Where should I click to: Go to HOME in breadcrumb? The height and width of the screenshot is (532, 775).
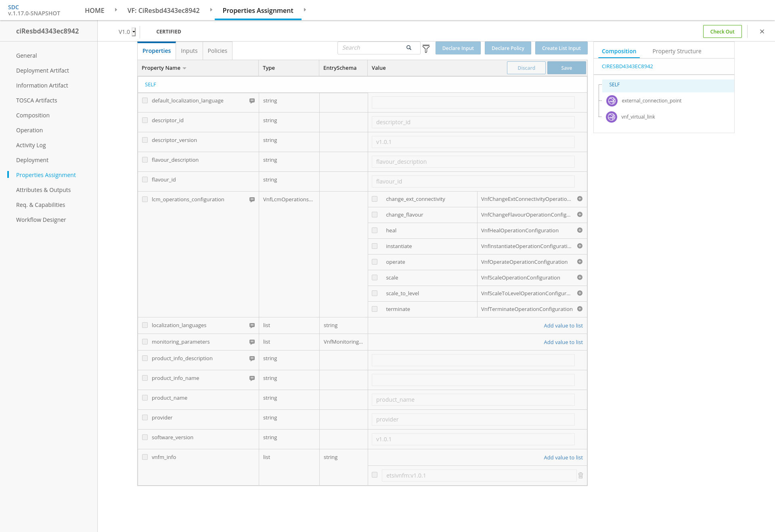pos(94,10)
